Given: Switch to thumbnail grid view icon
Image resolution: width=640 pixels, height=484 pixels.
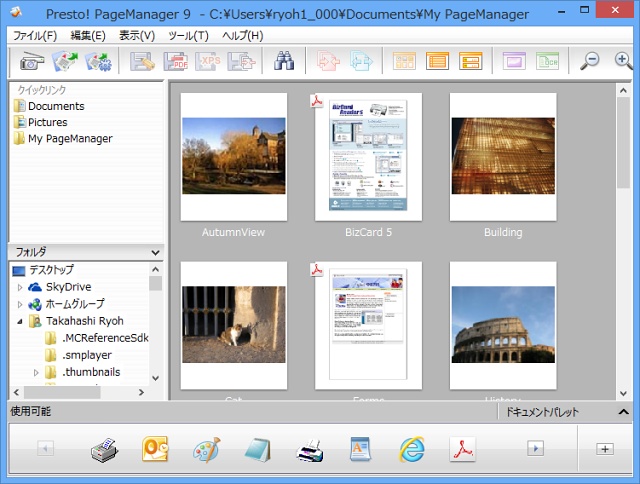Looking at the screenshot, I should click(404, 61).
